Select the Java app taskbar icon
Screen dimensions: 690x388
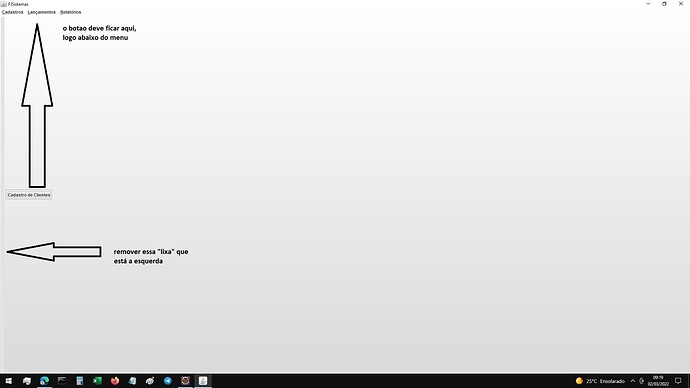pos(203,381)
